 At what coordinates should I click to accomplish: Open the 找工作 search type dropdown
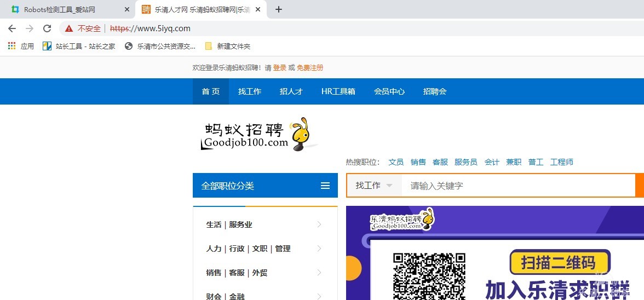pos(373,186)
